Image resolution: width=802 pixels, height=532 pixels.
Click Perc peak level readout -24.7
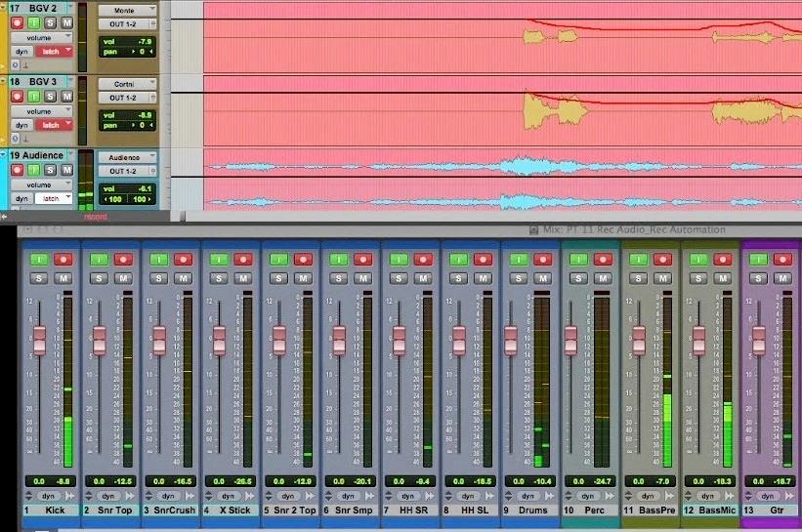(603, 481)
